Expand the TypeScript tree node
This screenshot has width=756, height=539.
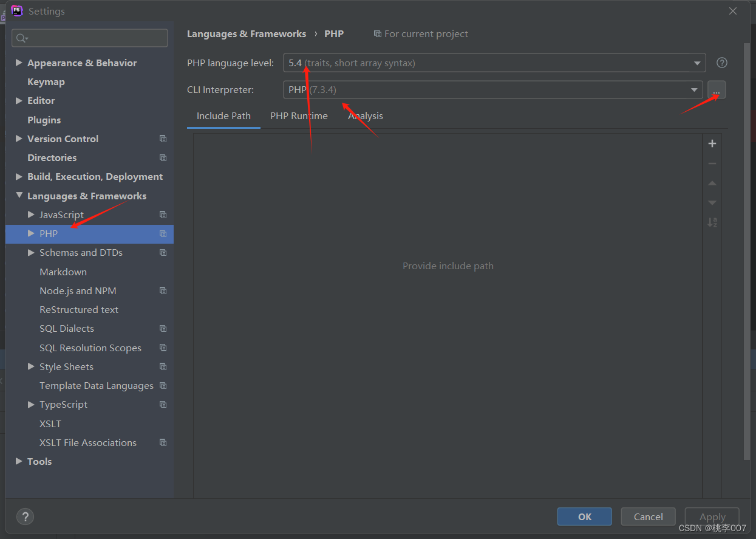(31, 404)
